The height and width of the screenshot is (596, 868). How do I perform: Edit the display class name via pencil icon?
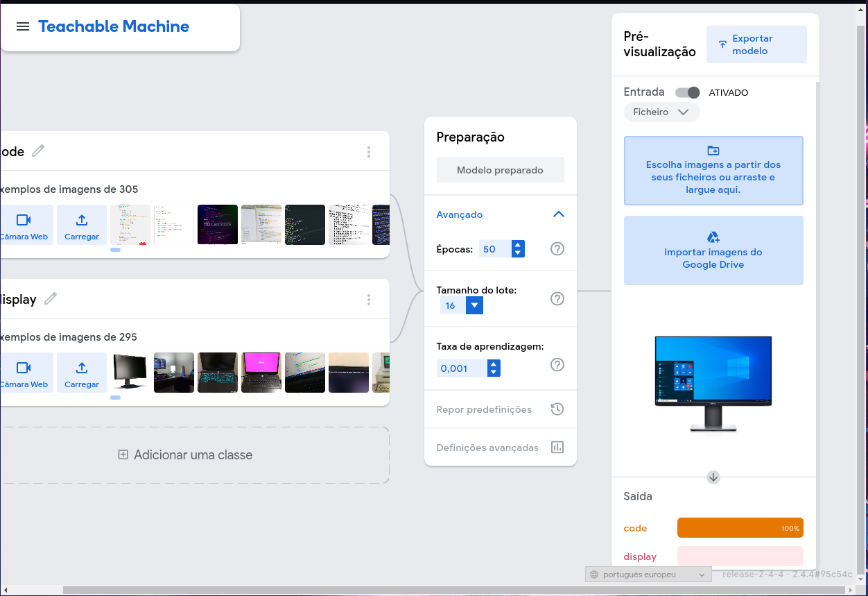coord(49,299)
